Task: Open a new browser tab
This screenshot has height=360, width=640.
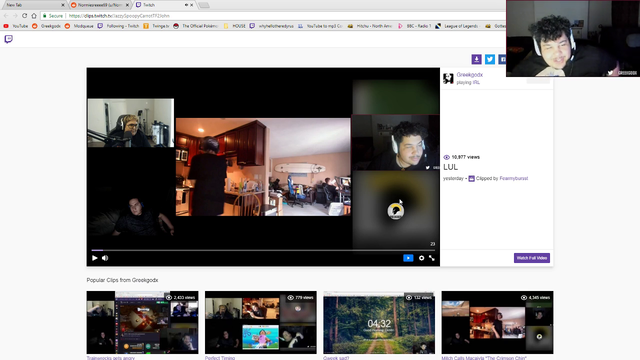Action: tap(204, 5)
